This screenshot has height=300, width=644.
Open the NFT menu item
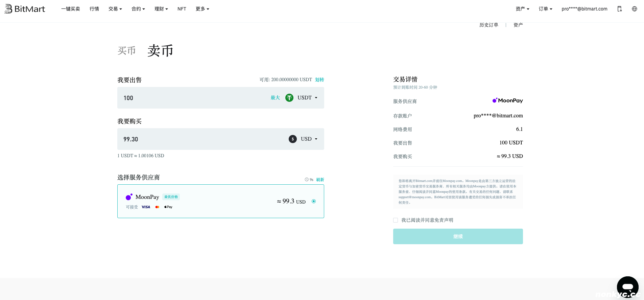pos(182,9)
